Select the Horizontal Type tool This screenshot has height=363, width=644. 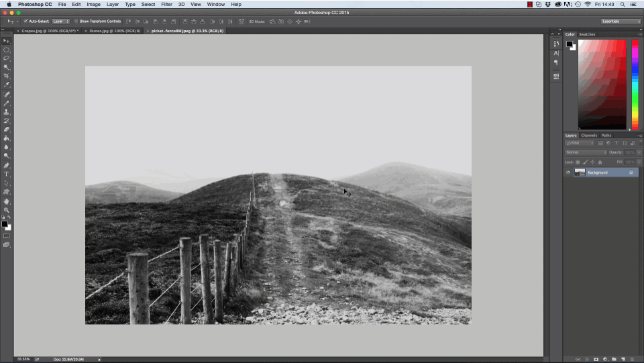pos(6,174)
